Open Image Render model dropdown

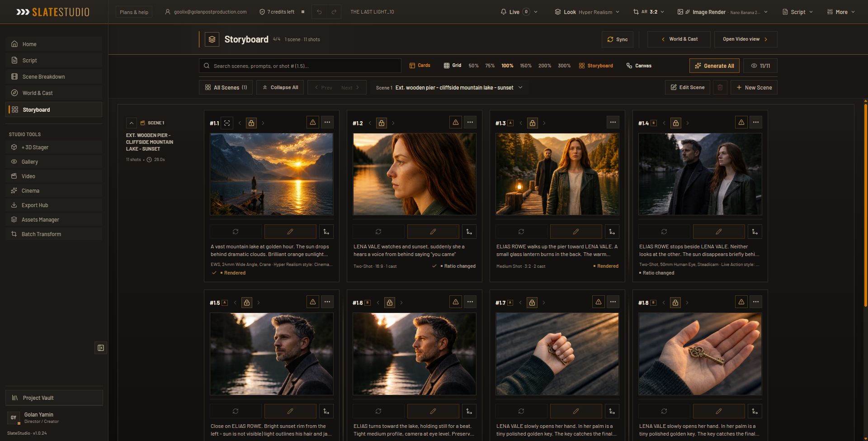pos(722,12)
